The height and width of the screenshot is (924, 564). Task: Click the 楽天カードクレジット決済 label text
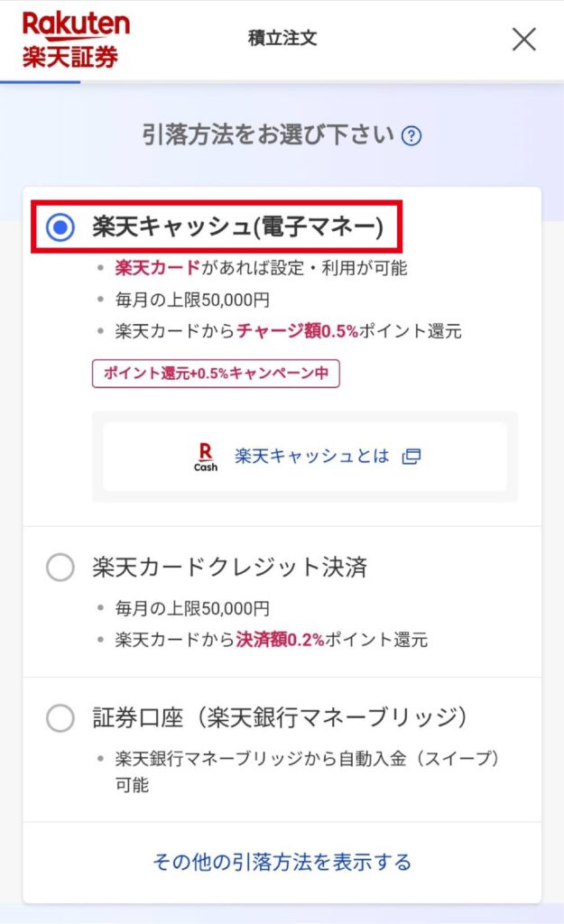click(230, 568)
